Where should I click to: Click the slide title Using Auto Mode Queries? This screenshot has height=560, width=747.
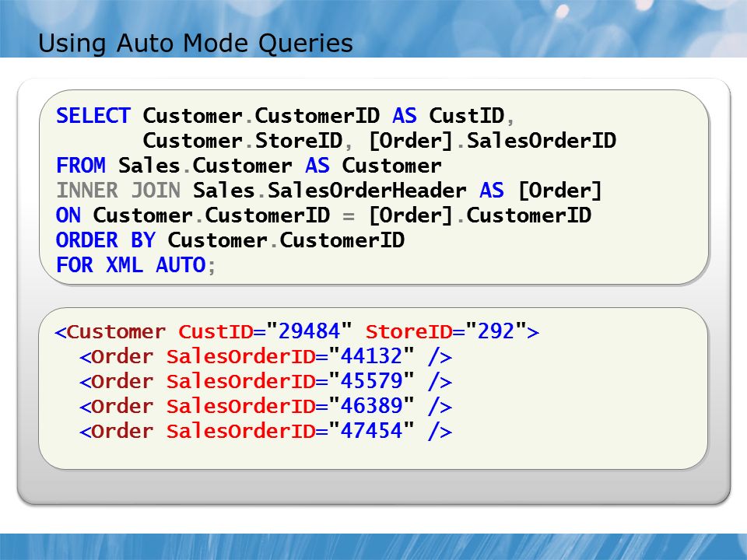195,44
